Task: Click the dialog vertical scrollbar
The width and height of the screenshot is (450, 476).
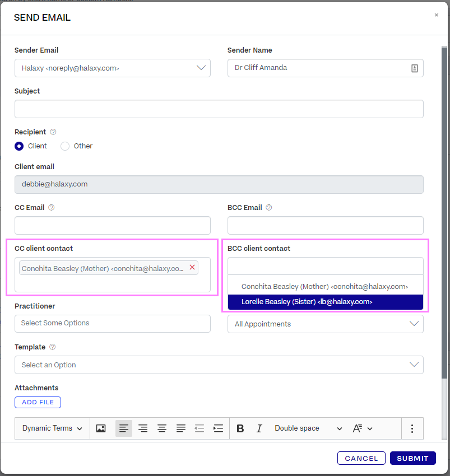Action: pyautogui.click(x=444, y=212)
